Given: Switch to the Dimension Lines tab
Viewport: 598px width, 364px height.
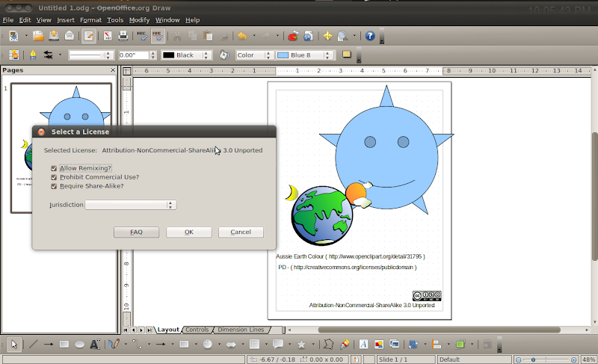Looking at the screenshot, I should click(x=240, y=330).
